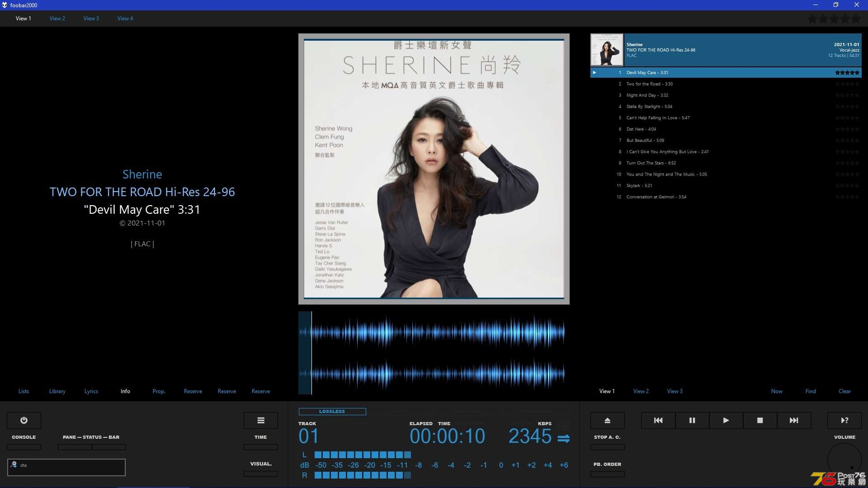This screenshot has width=868, height=488.
Task: Switch to top layout tab View 3
Action: (91, 19)
